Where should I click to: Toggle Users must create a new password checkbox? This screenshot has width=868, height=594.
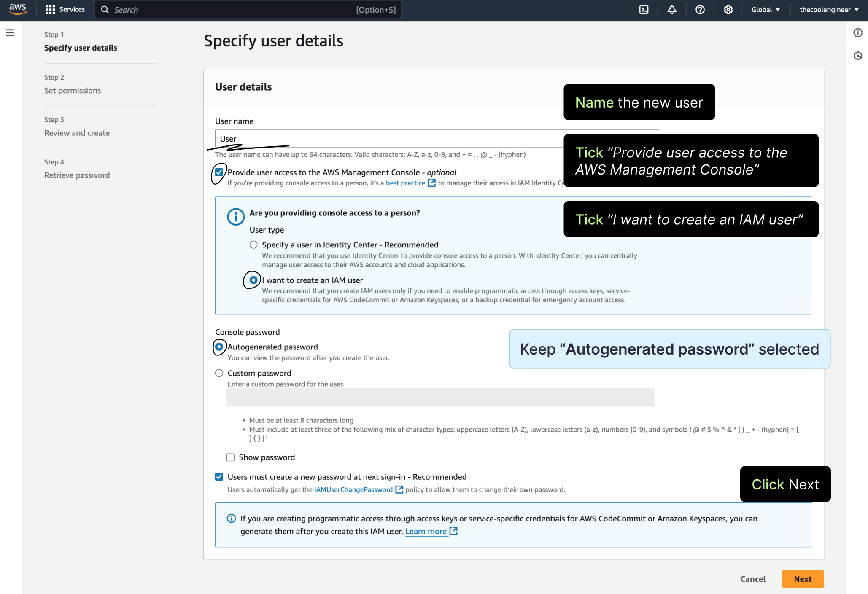point(219,477)
